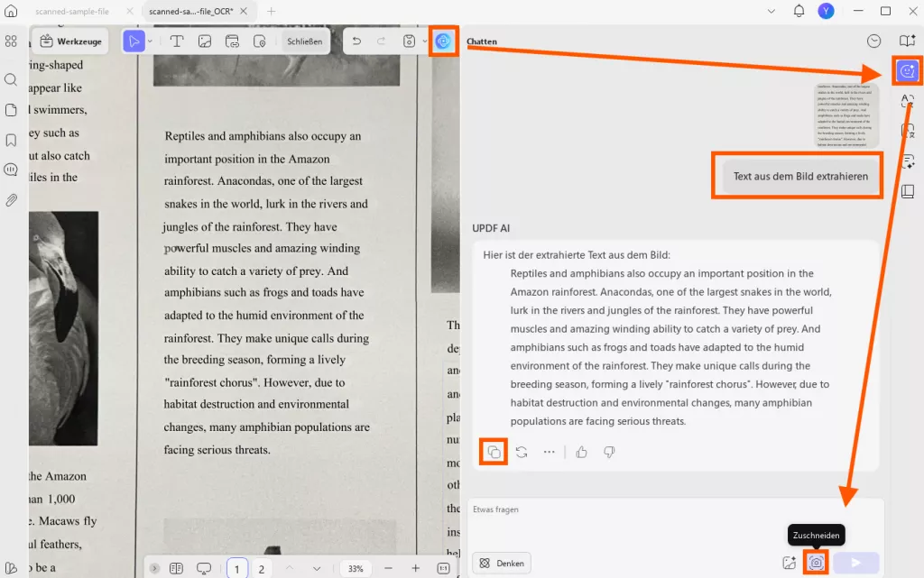Expand the dropdown next to select tool
The width and height of the screenshot is (924, 578).
click(x=151, y=41)
